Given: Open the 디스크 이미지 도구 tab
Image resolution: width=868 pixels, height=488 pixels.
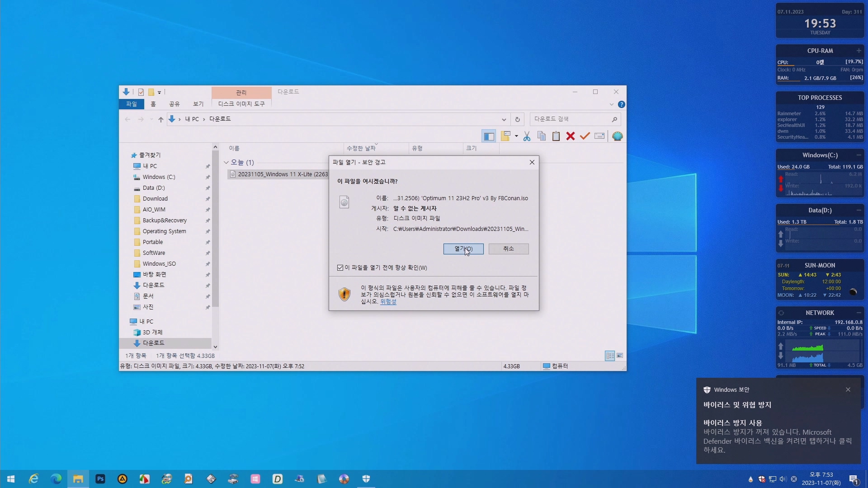Looking at the screenshot, I should 241,104.
